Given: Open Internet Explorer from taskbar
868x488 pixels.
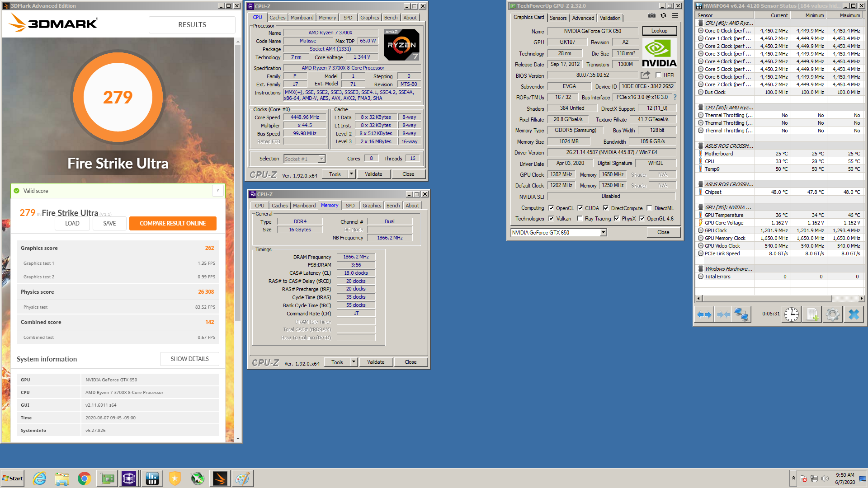Looking at the screenshot, I should [x=40, y=479].
